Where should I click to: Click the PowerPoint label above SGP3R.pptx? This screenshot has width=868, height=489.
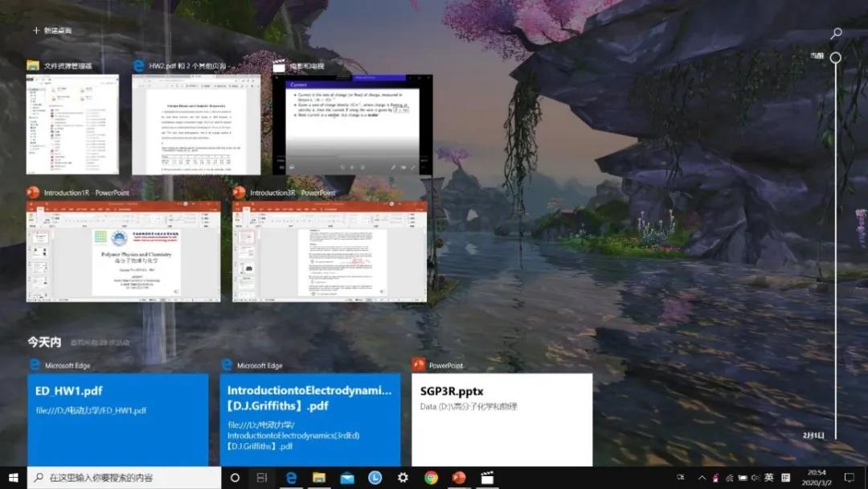[445, 365]
